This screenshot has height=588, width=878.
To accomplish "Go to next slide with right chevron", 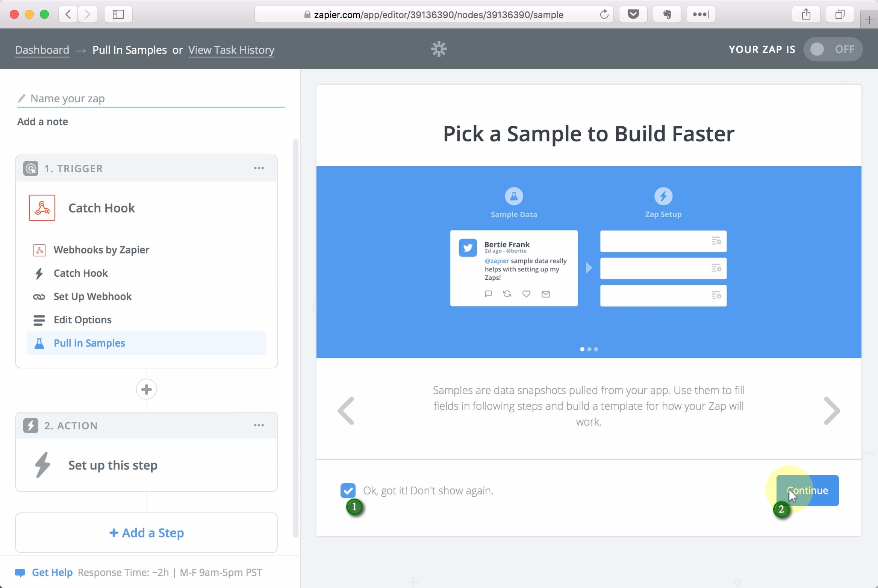I will [832, 411].
